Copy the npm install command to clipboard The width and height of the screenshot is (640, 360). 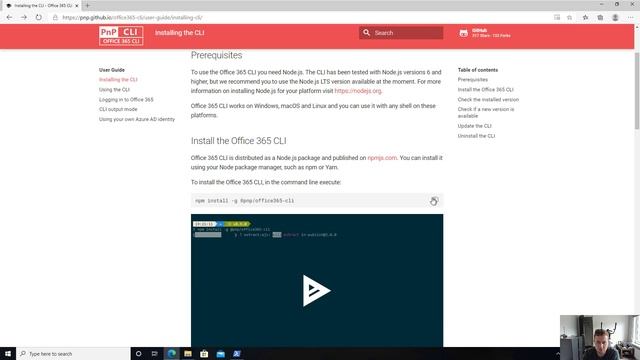click(433, 201)
